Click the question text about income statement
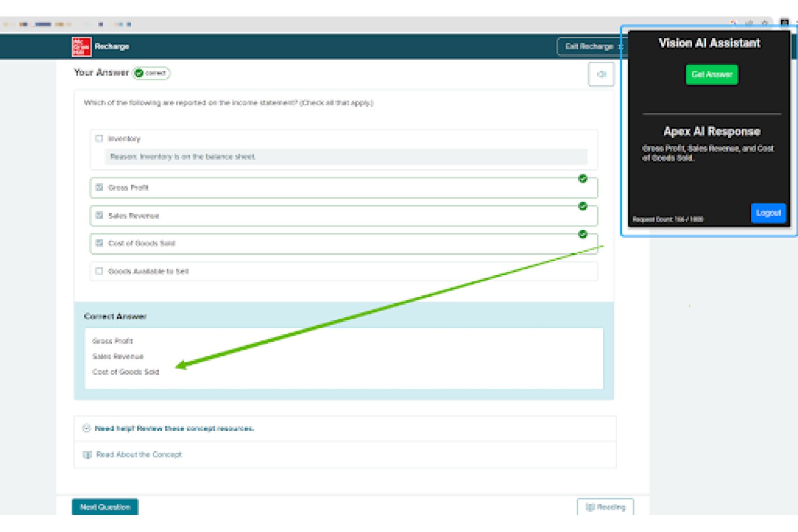Viewport: 798px width, 532px height. 229,103
